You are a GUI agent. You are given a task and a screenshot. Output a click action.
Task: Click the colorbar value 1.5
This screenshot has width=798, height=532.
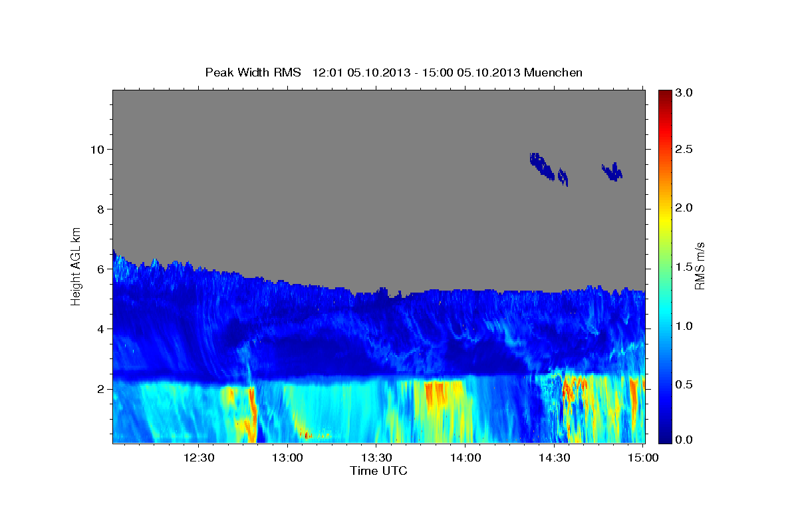click(x=686, y=267)
